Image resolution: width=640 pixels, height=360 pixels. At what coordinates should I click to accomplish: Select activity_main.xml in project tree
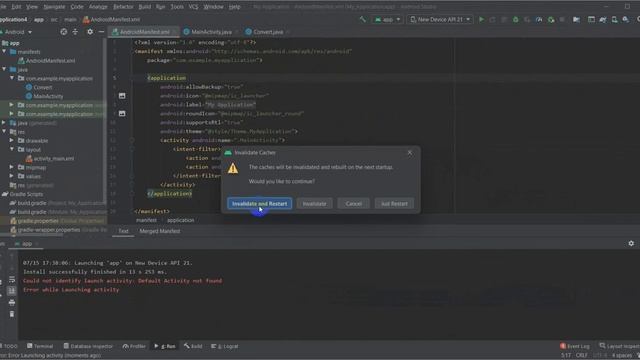50,158
